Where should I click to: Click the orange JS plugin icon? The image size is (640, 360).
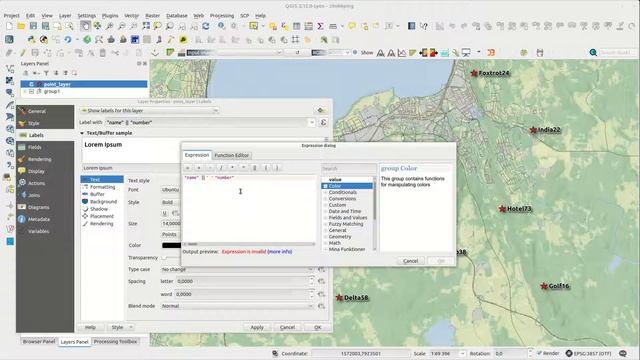pyautogui.click(x=491, y=53)
